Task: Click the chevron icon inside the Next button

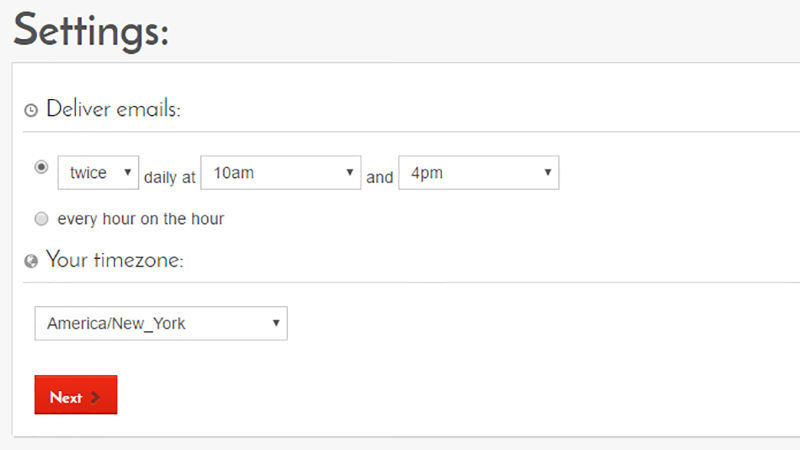Action: tap(96, 397)
